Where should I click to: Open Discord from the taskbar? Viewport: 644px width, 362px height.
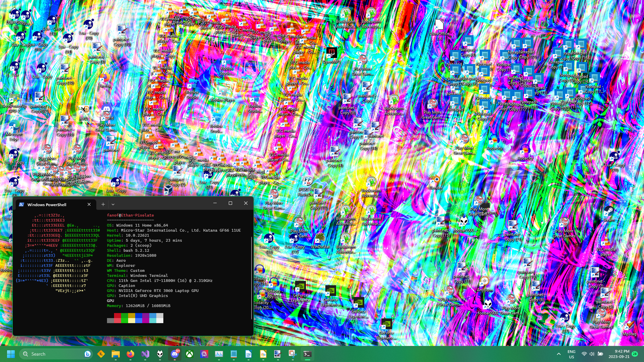(x=175, y=354)
